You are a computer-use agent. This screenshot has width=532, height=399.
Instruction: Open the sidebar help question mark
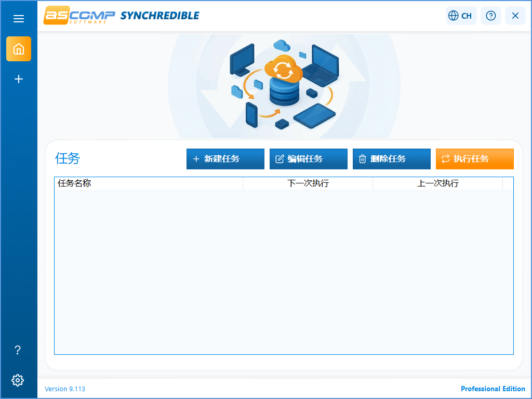pos(18,350)
